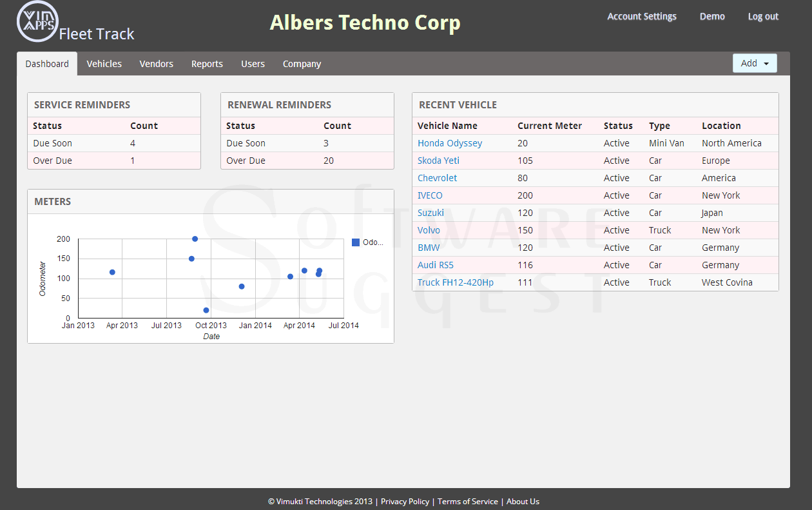
Task: Go to the Reports tab
Action: (207, 64)
